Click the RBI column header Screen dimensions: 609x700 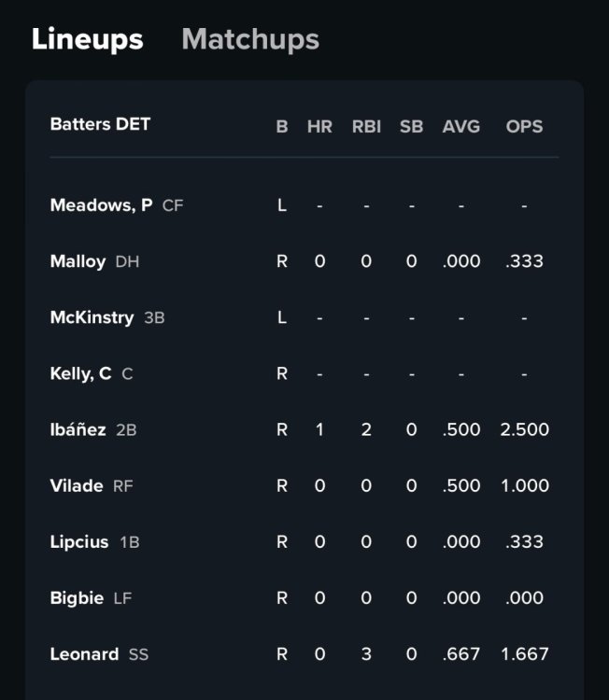point(366,126)
